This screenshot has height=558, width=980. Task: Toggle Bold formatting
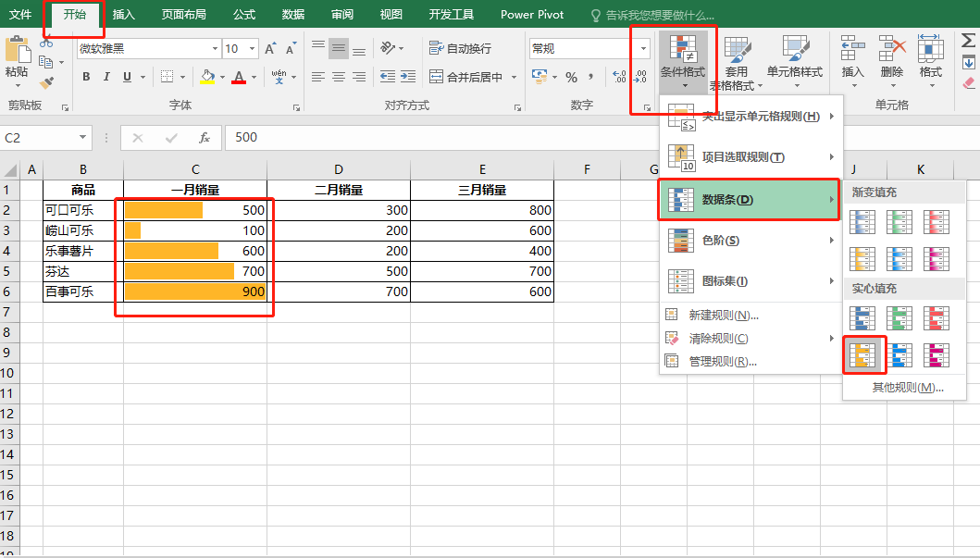click(86, 77)
